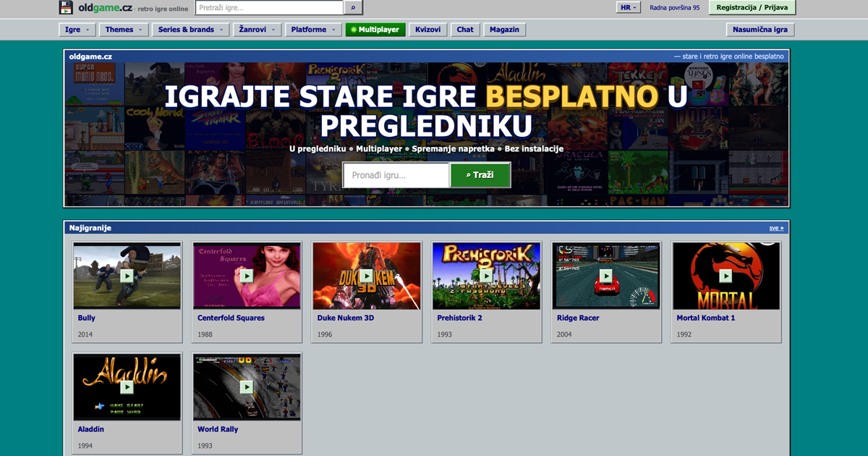This screenshot has height=456, width=868.
Task: Click play icon on Mortal Kombat 1
Action: pyautogui.click(x=726, y=276)
